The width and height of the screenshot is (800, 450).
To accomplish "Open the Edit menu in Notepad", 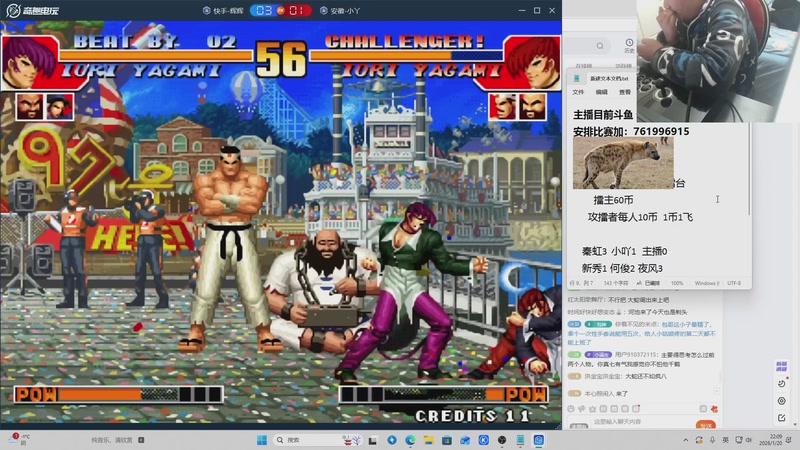I will 602,92.
